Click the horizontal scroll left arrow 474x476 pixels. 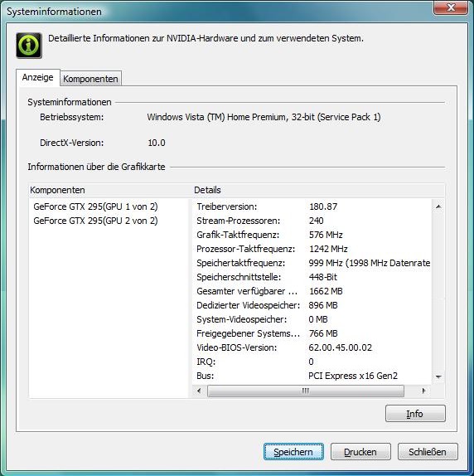click(x=199, y=391)
